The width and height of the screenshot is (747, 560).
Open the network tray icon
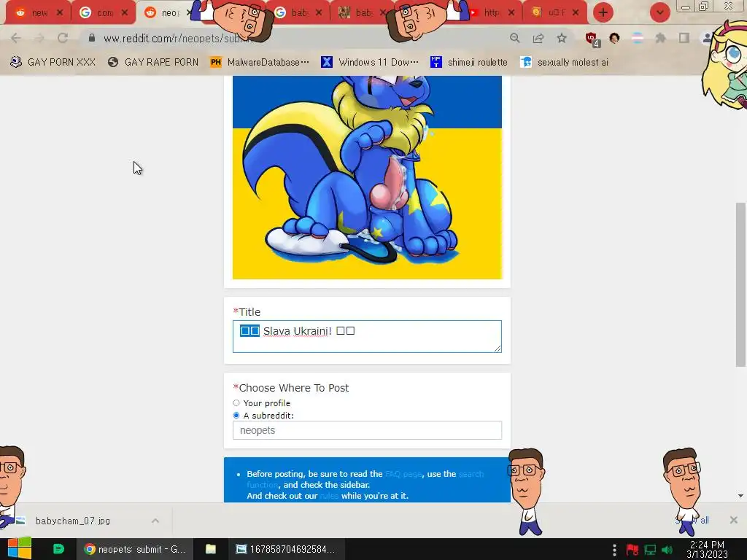(x=650, y=550)
